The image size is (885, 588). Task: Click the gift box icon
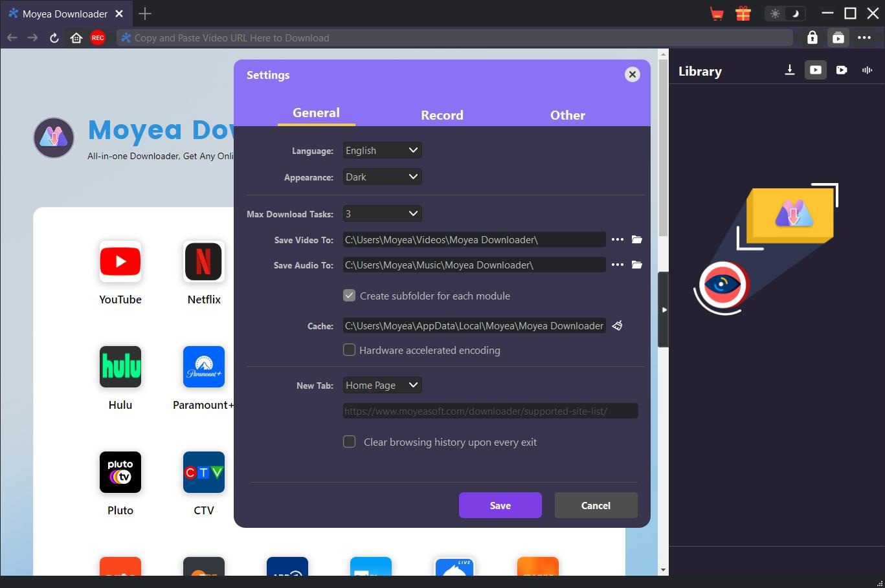(743, 14)
